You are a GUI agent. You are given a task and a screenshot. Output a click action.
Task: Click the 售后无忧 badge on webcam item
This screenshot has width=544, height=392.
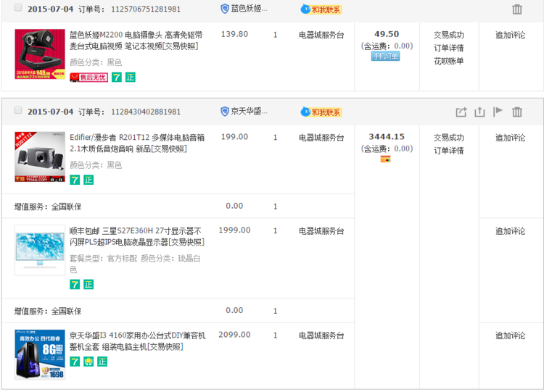click(x=88, y=78)
